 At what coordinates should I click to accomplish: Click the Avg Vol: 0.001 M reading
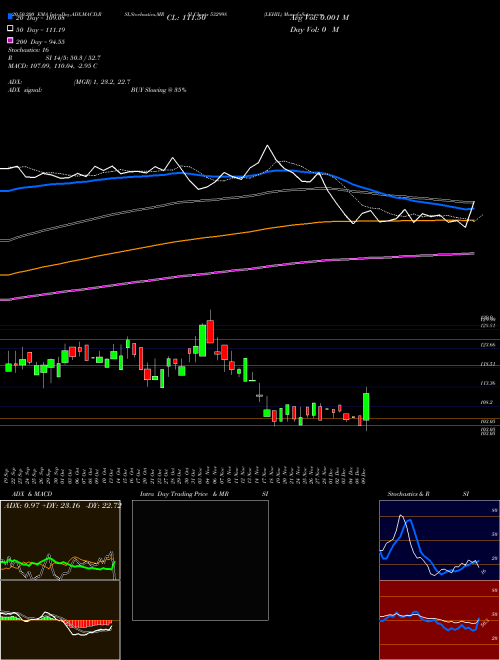tap(319, 18)
